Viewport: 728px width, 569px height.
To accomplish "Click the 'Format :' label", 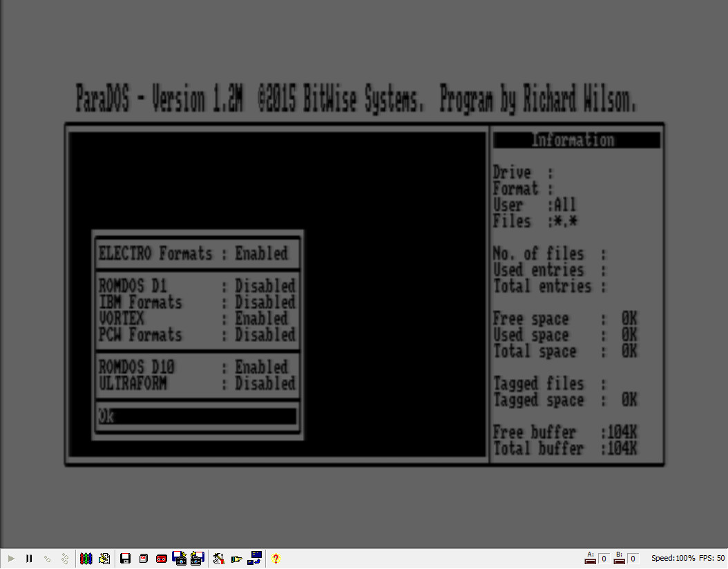I will pos(524,189).
